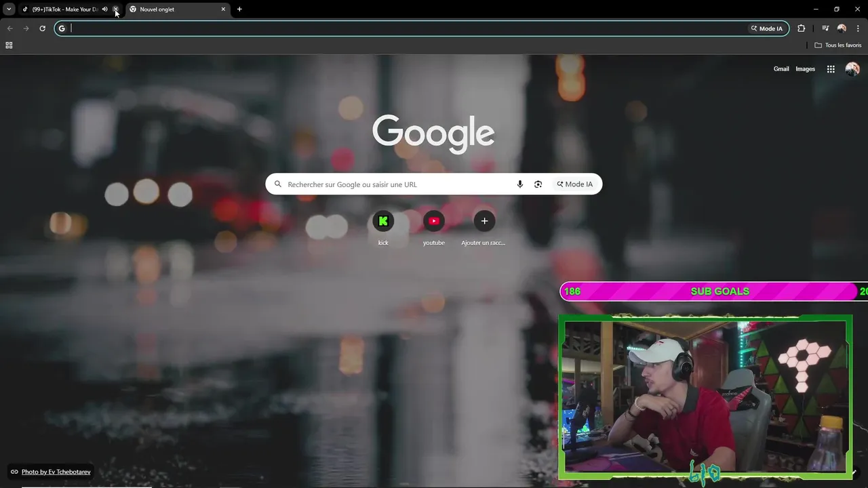The height and width of the screenshot is (488, 868).
Task: Start voice search with microphone icon
Action: tap(520, 184)
